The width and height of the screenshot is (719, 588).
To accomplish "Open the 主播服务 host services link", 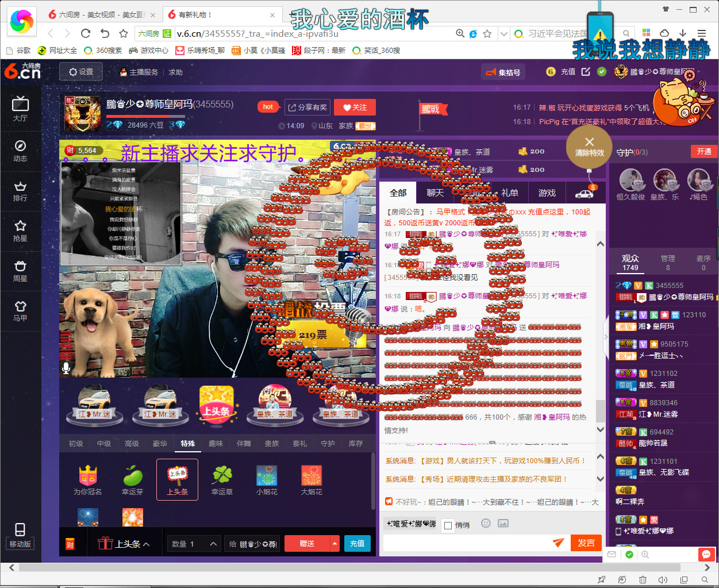I will coord(139,72).
